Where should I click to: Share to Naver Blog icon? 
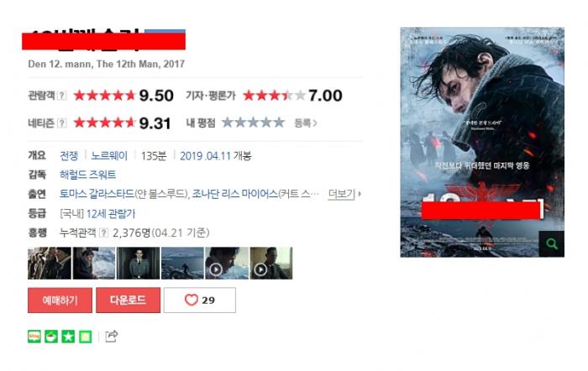click(34, 337)
